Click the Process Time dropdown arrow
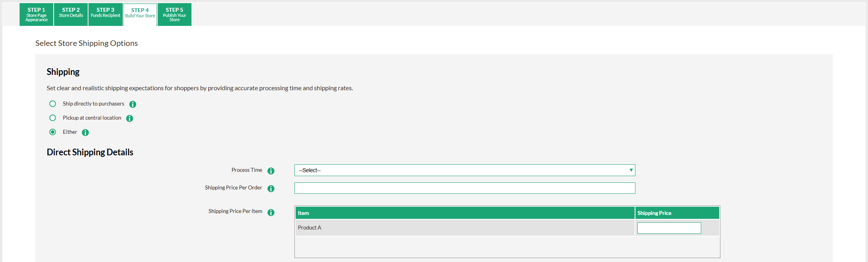Image resolution: width=868 pixels, height=262 pixels. [631, 170]
